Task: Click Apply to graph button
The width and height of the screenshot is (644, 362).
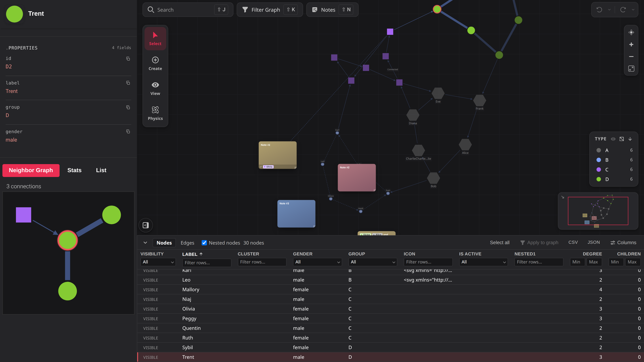Action: 539,243
